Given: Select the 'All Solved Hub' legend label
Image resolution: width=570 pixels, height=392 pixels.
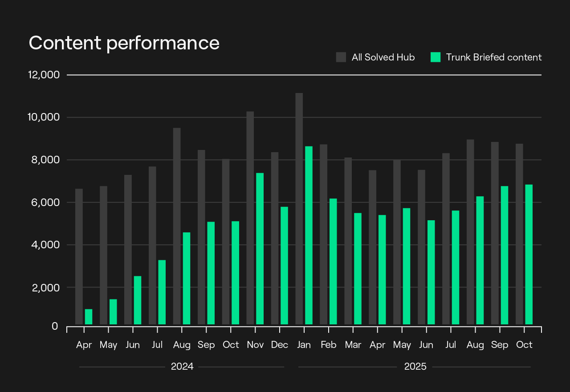Looking at the screenshot, I should [x=383, y=57].
